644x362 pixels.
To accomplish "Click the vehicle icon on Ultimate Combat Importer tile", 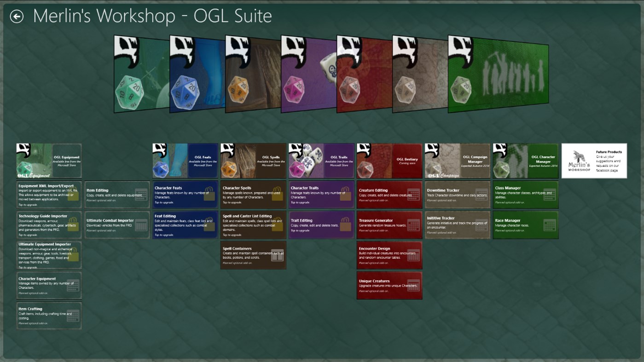I will pyautogui.click(x=141, y=225).
